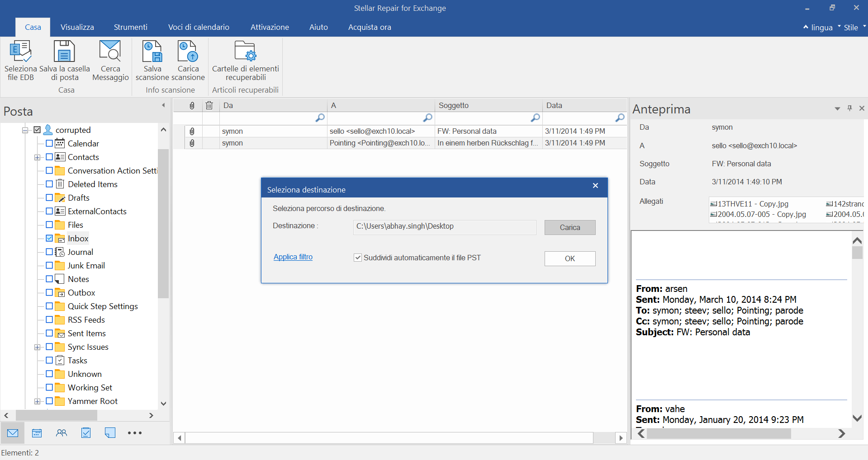Image resolution: width=868 pixels, height=460 pixels.
Task: Toggle Suddividi automaticamente il file PST
Action: tap(358, 258)
